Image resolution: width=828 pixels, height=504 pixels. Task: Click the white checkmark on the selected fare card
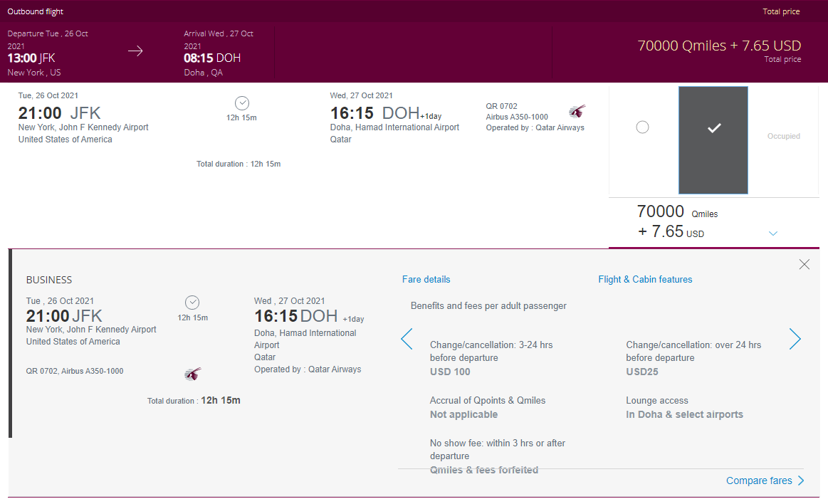[x=713, y=130]
